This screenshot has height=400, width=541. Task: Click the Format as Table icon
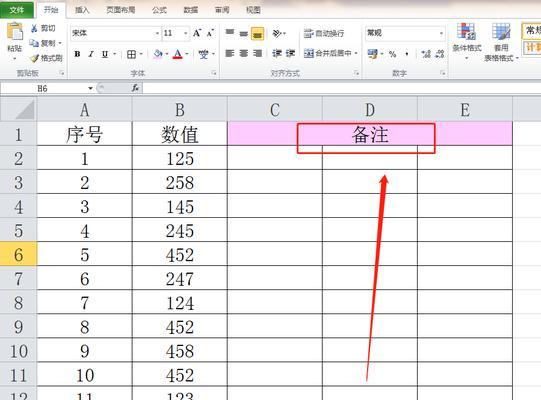(501, 32)
